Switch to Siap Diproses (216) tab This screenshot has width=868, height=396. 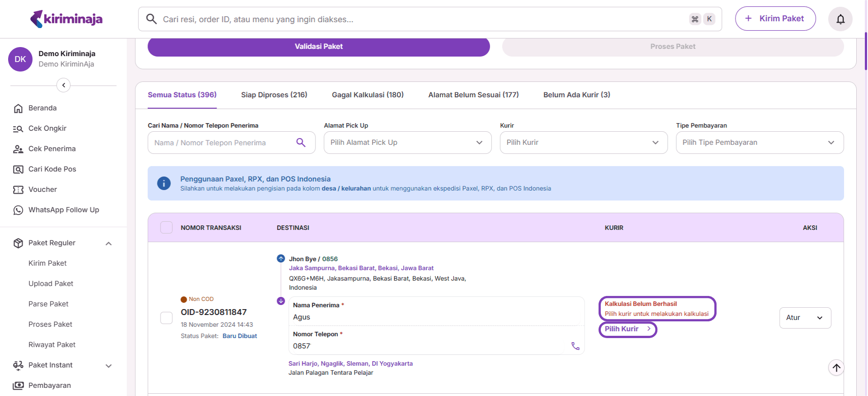pyautogui.click(x=274, y=95)
